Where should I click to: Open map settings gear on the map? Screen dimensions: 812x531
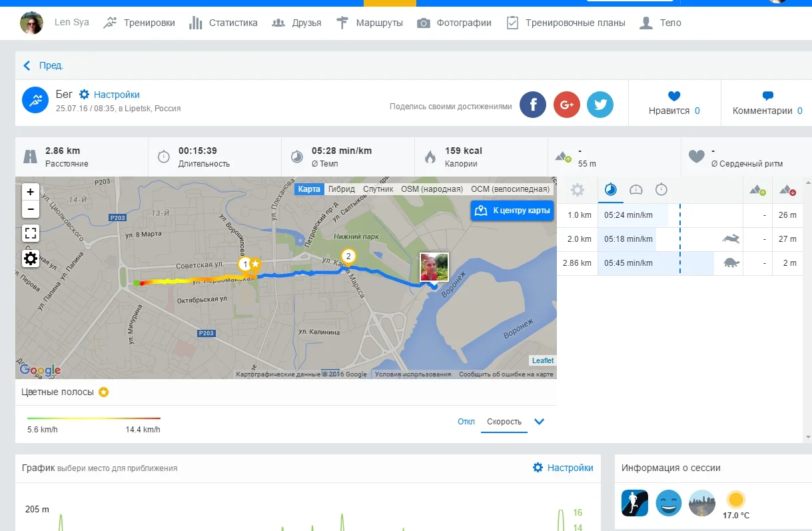(x=31, y=259)
